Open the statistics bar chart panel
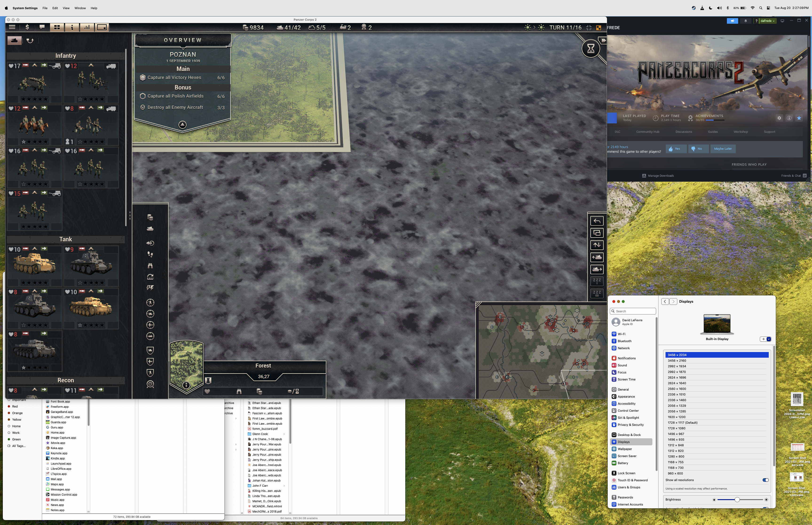 (87, 27)
